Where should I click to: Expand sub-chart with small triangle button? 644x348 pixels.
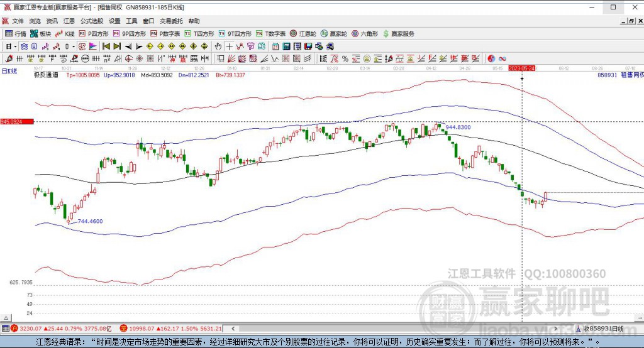tap(6, 318)
